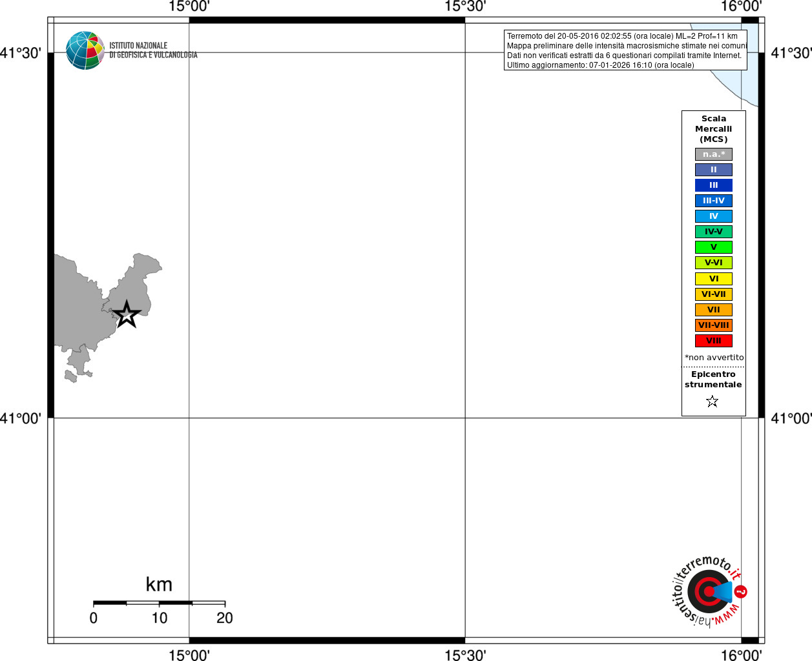The height and width of the screenshot is (661, 812).
Task: Click the earthquake info text box
Action: click(625, 50)
